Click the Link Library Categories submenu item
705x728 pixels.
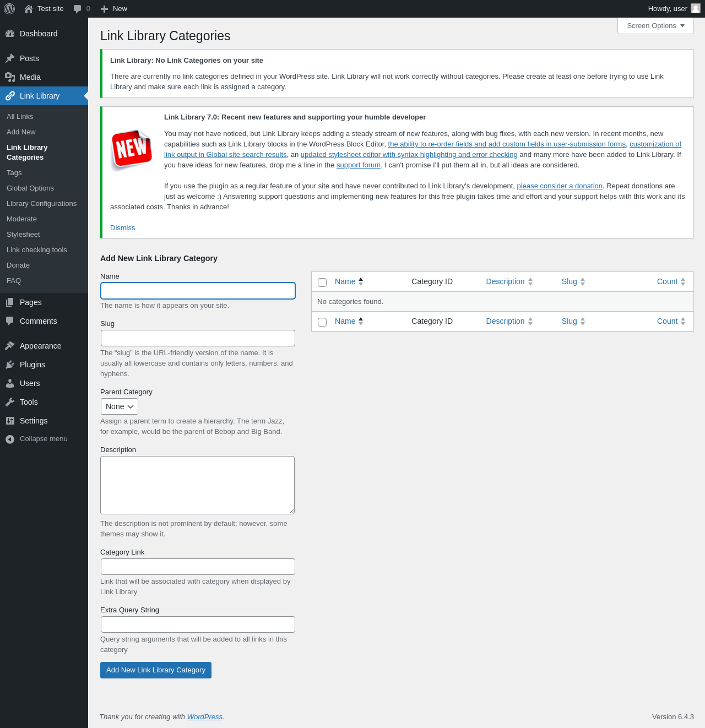pos(27,153)
